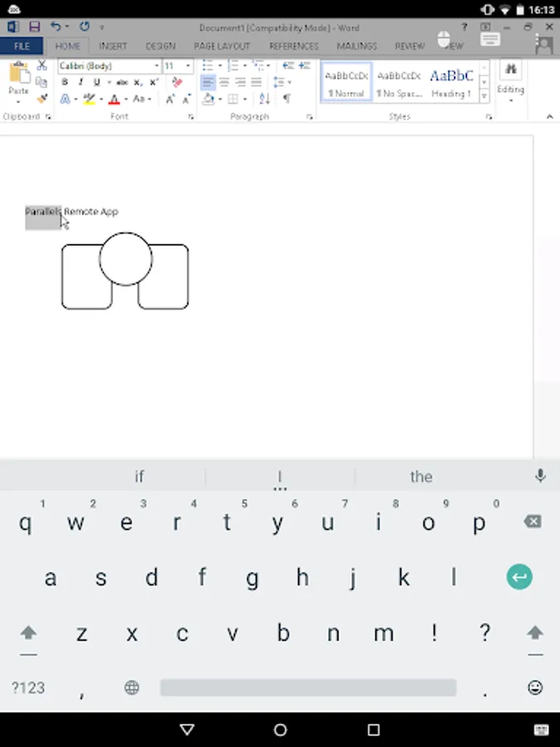The height and width of the screenshot is (747, 560).
Task: Select Justify paragraph alignment
Action: pos(256,82)
